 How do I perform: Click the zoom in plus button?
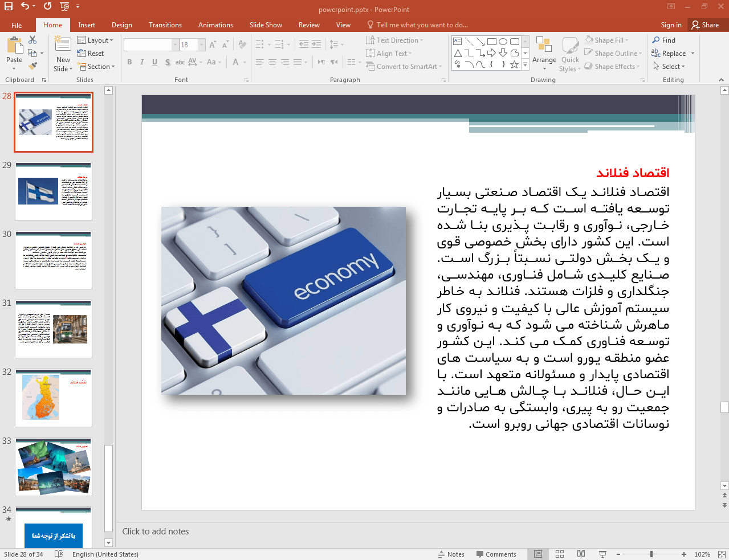pyautogui.click(x=684, y=554)
